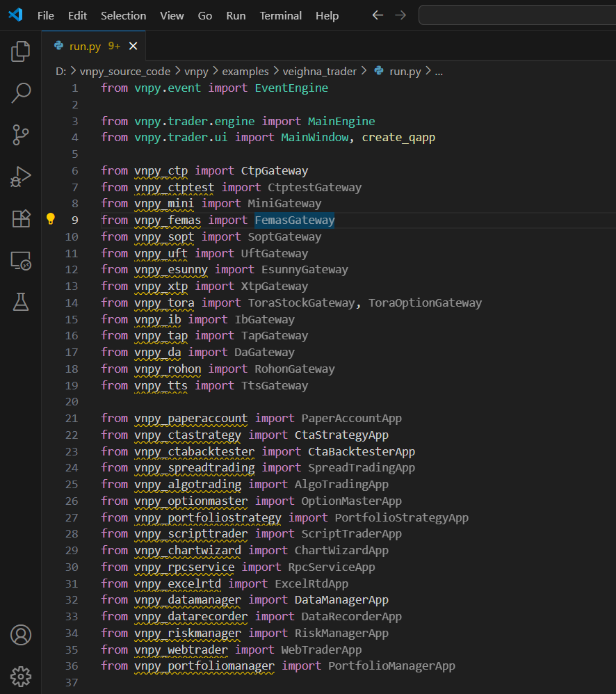
Task: Click vnpy_riskmanager on line 34
Action: coord(188,634)
